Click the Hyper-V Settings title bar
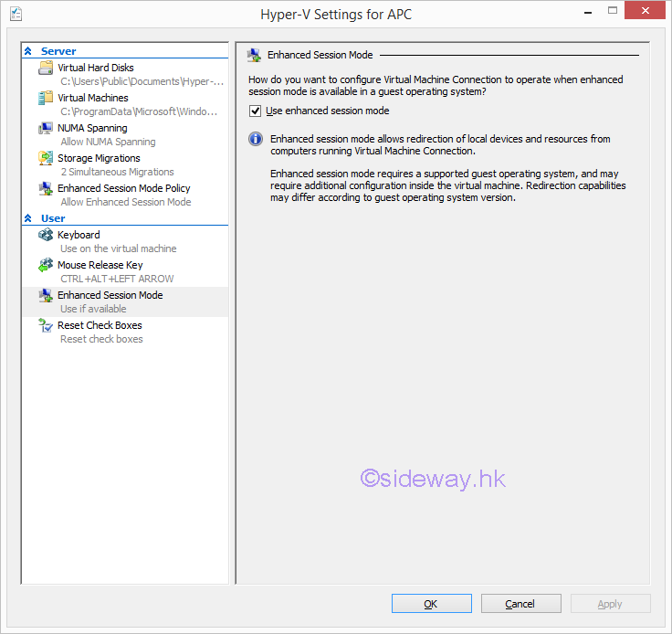Viewport: 672px width, 634px height. tap(335, 15)
